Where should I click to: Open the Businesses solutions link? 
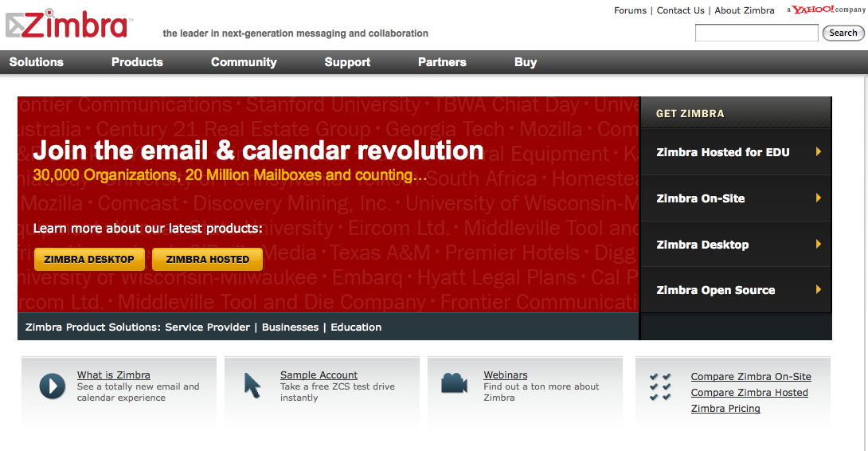pyautogui.click(x=290, y=327)
